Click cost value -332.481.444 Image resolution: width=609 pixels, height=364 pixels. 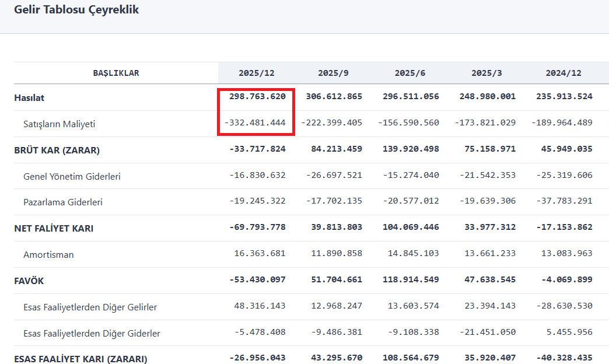(x=255, y=123)
